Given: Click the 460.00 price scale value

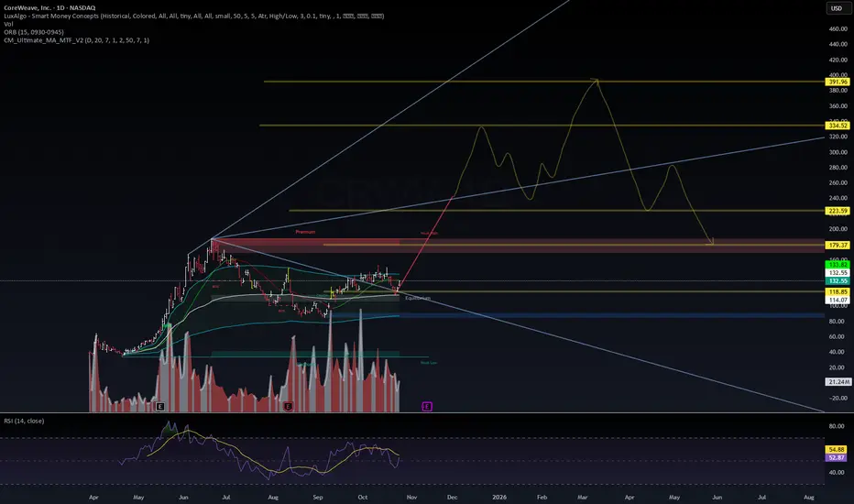Looking at the screenshot, I should tap(838, 29).
